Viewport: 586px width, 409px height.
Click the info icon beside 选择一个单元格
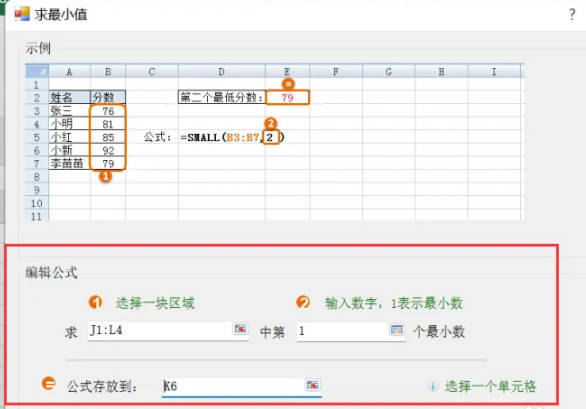[x=433, y=387]
